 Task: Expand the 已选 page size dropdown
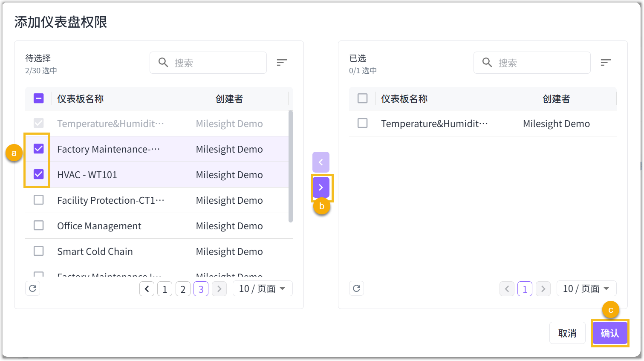(x=586, y=289)
